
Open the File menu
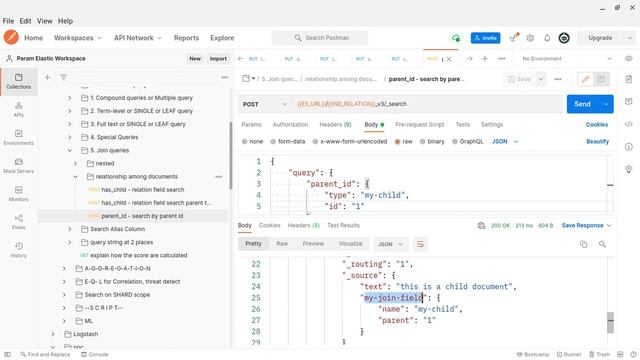tap(8, 21)
